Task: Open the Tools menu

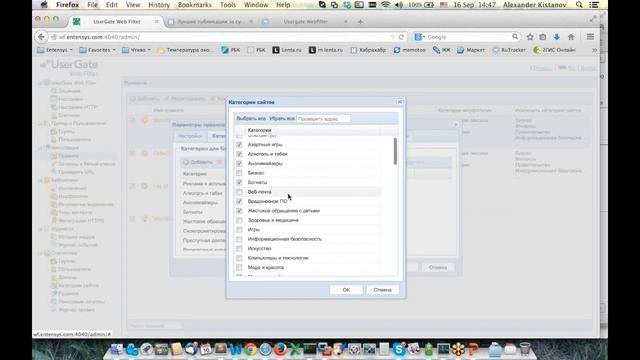Action: coord(228,5)
